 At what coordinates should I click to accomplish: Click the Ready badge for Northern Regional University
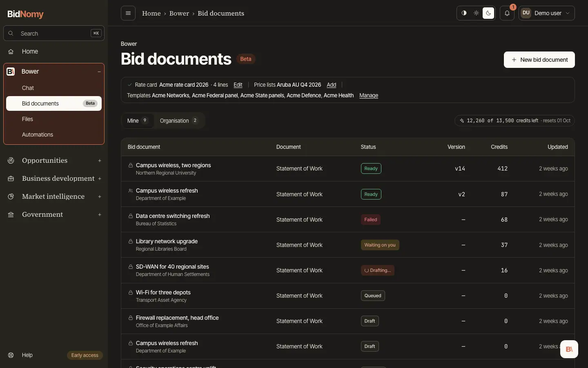(x=371, y=168)
